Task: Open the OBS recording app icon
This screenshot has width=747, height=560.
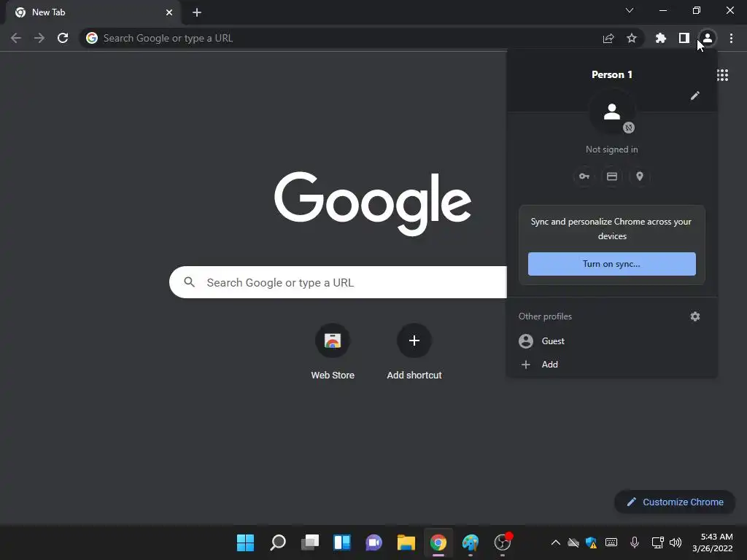Action: tap(503, 542)
